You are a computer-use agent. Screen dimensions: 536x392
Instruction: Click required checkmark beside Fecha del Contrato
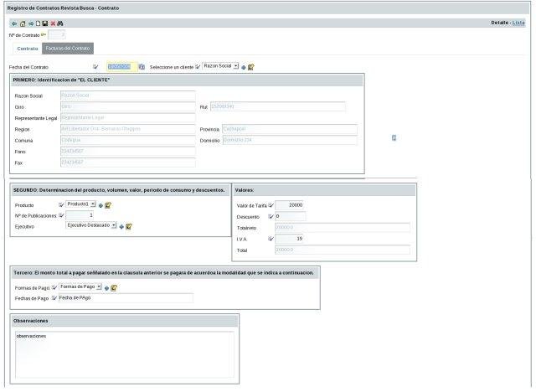95,67
